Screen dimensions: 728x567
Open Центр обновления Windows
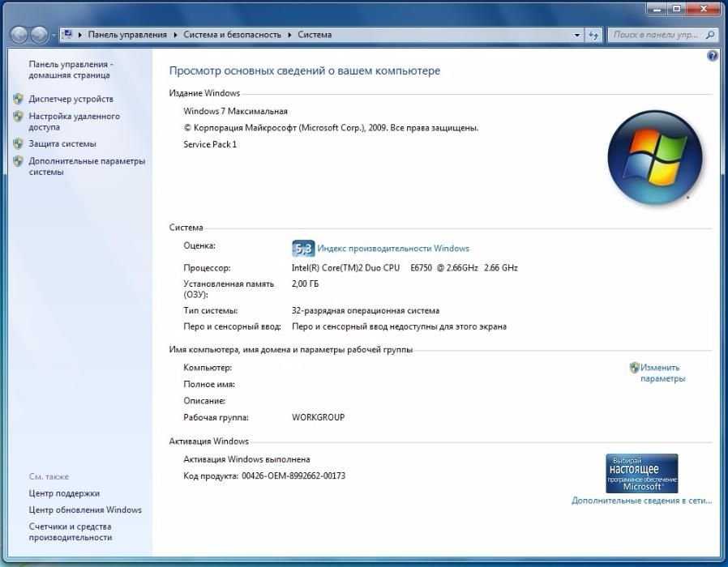tap(85, 510)
